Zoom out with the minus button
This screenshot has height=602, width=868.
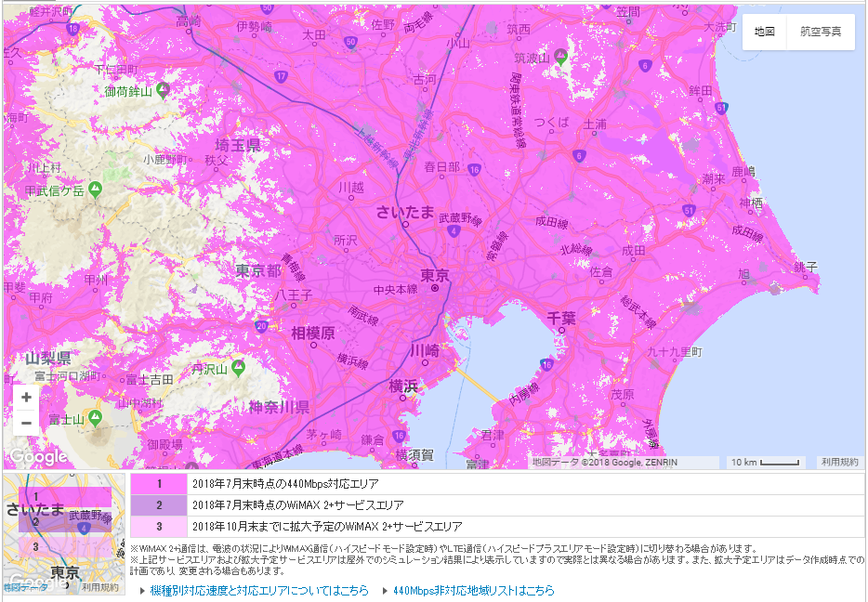26,424
